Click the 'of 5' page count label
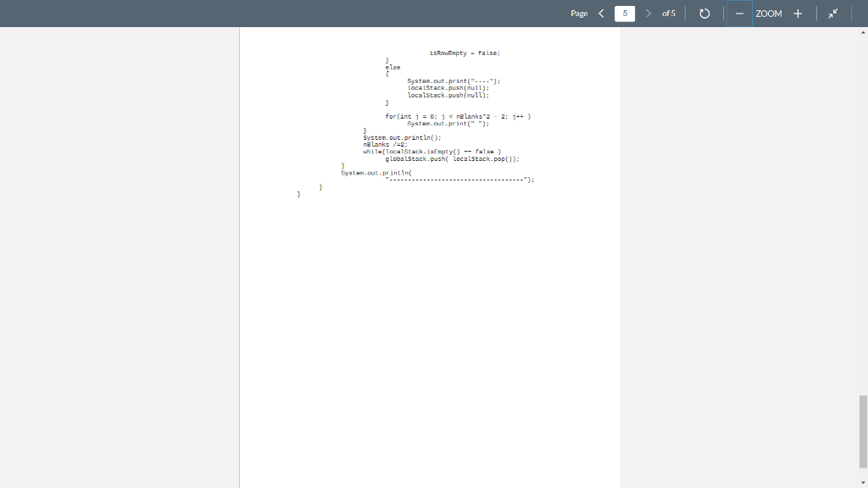Image resolution: width=868 pixels, height=488 pixels. point(669,14)
